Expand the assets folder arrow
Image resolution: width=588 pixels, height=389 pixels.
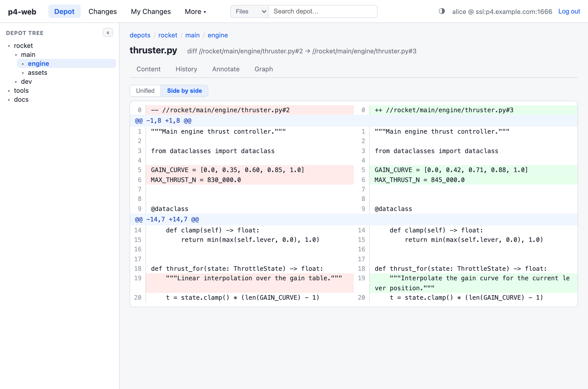click(x=23, y=73)
